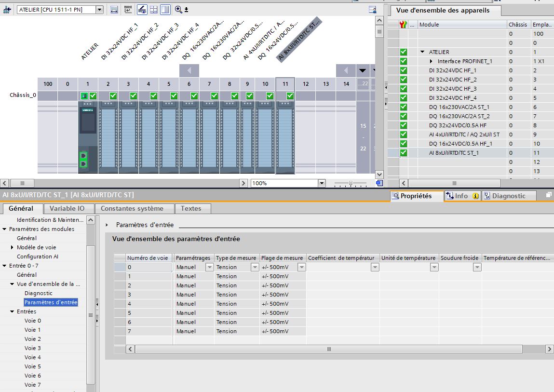
Task: Click the zoom magnifier icon in toolbar
Action: coord(178,10)
